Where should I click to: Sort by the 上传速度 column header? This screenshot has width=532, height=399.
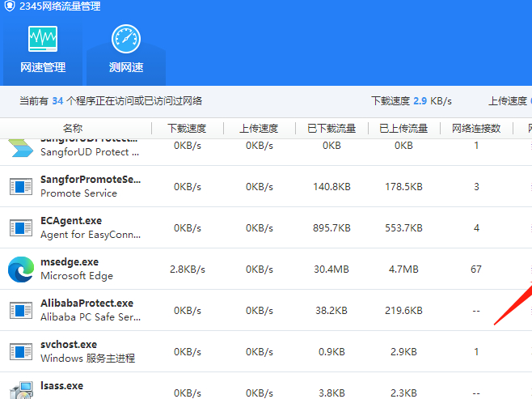pos(259,129)
